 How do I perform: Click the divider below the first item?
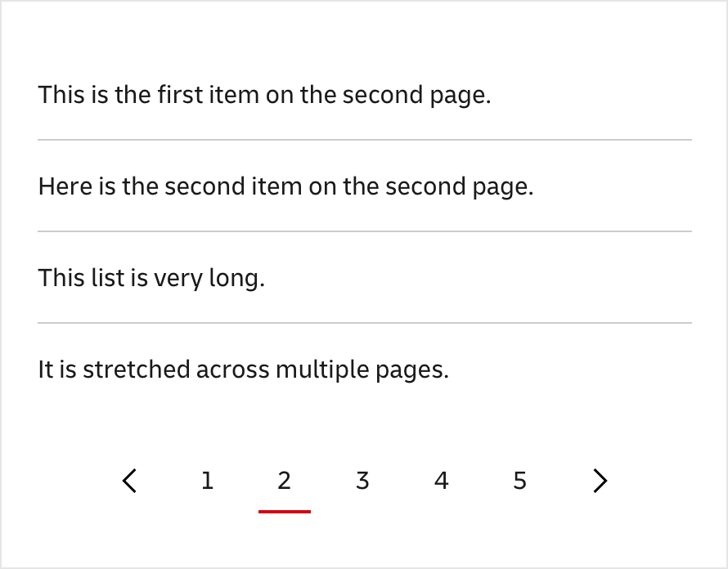365,141
